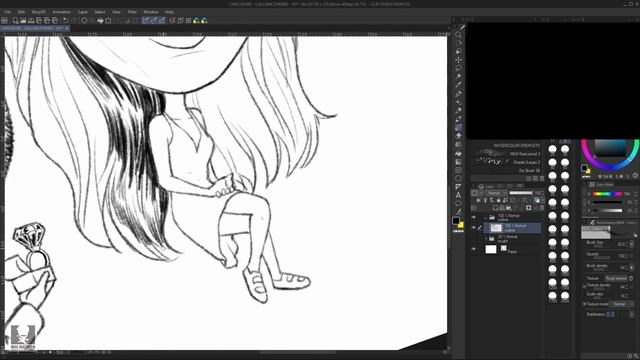Image resolution: width=640 pixels, height=360 pixels.
Task: Select the Zoom magnifier tool
Action: point(458,35)
